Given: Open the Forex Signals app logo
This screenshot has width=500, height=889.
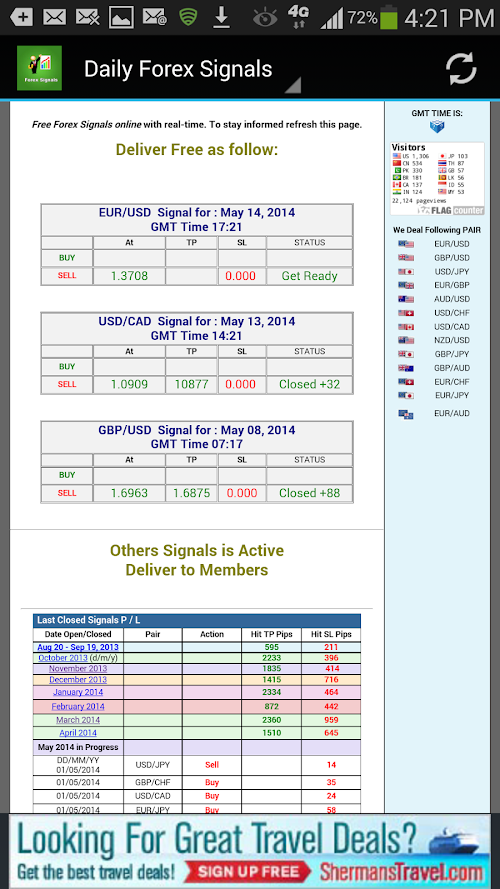Looking at the screenshot, I should [39, 68].
